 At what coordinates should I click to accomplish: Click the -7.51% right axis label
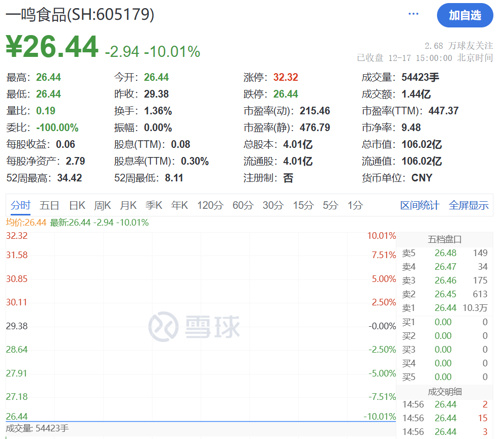click(x=382, y=397)
